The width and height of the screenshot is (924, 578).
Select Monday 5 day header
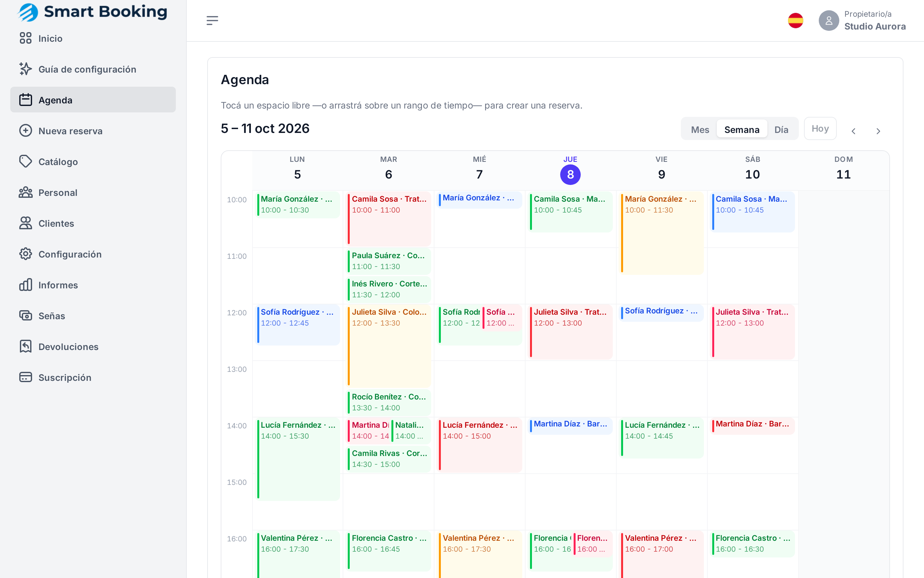tap(297, 170)
